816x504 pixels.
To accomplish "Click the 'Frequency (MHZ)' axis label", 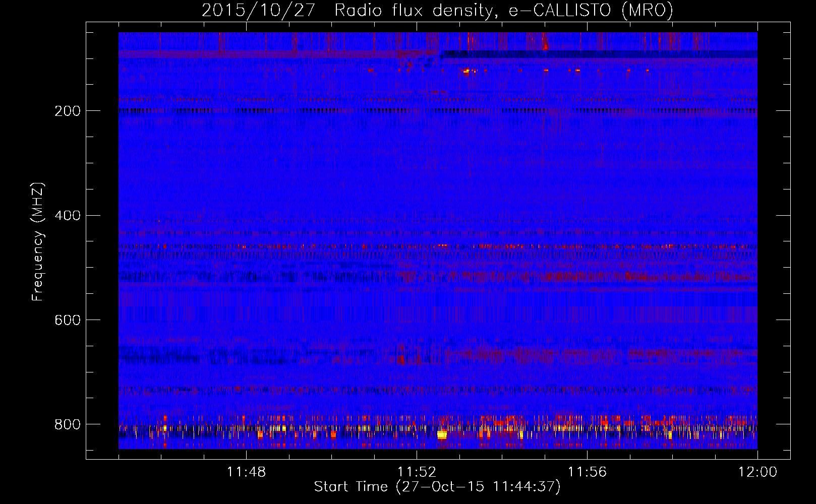I will (x=38, y=241).
